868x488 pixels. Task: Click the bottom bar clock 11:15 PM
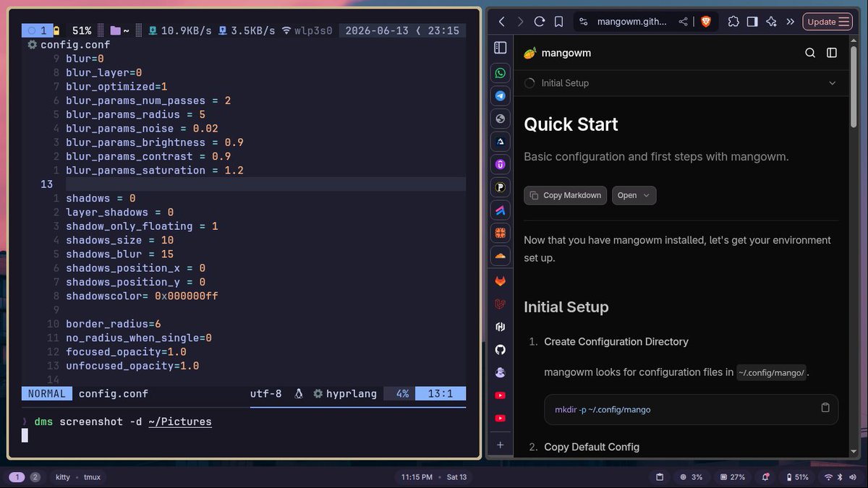(415, 477)
